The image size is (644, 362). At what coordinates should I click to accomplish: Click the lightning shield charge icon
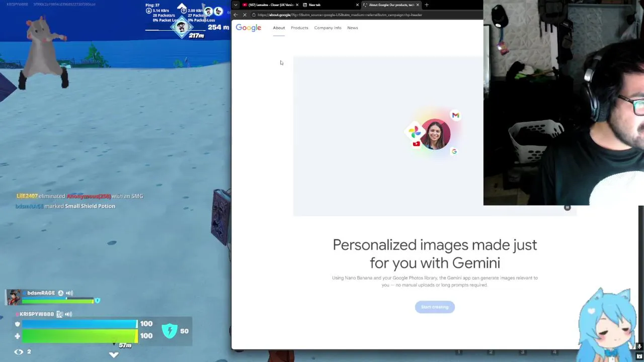point(170,331)
